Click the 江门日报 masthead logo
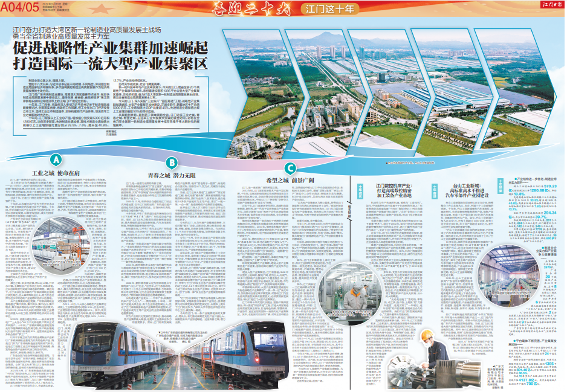Viewport: 567px width, 392px height. (552, 4)
